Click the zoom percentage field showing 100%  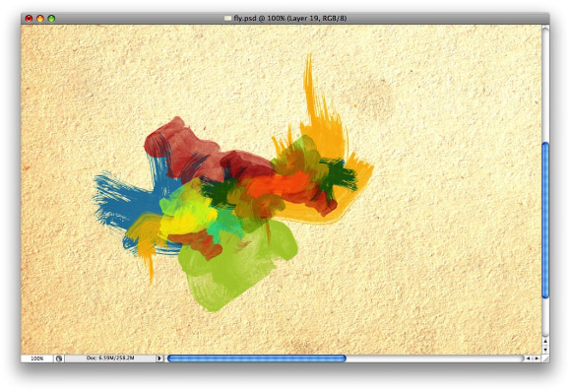[x=37, y=359]
